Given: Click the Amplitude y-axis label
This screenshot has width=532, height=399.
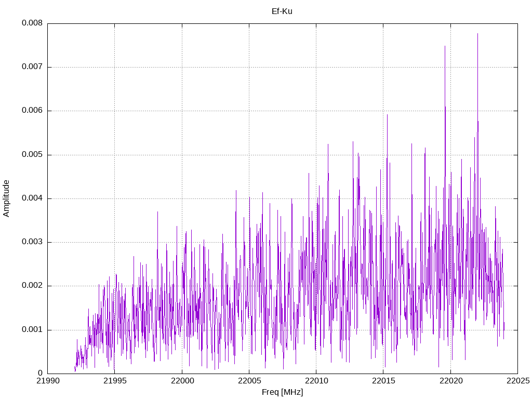Looking at the screenshot, I should (x=6, y=198).
